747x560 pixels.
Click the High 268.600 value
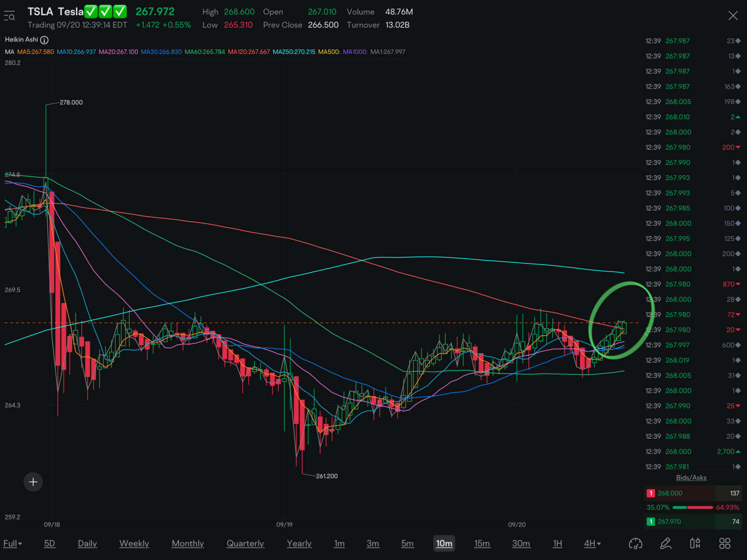point(239,12)
